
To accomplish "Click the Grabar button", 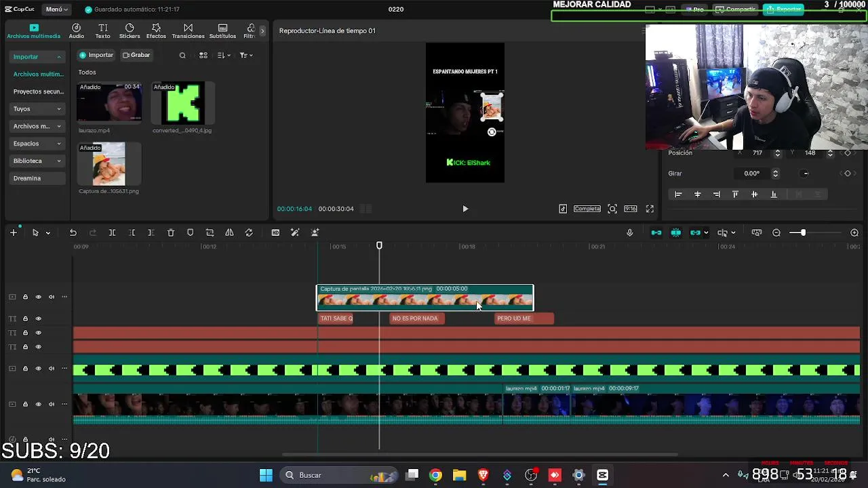I will pos(136,55).
